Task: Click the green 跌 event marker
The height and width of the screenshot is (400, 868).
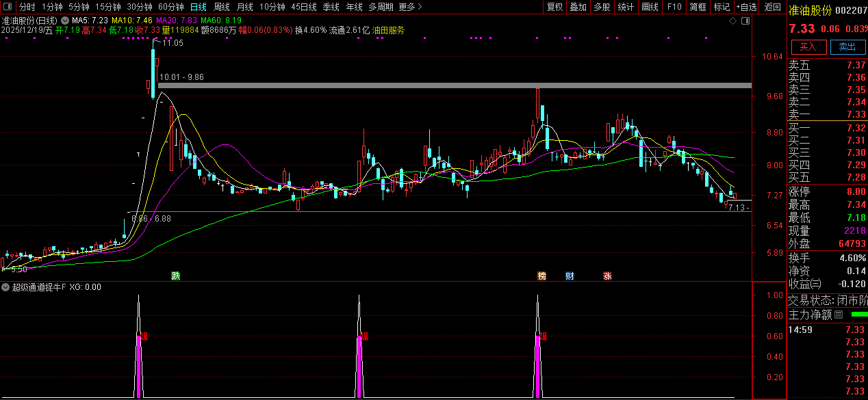Action: point(176,276)
